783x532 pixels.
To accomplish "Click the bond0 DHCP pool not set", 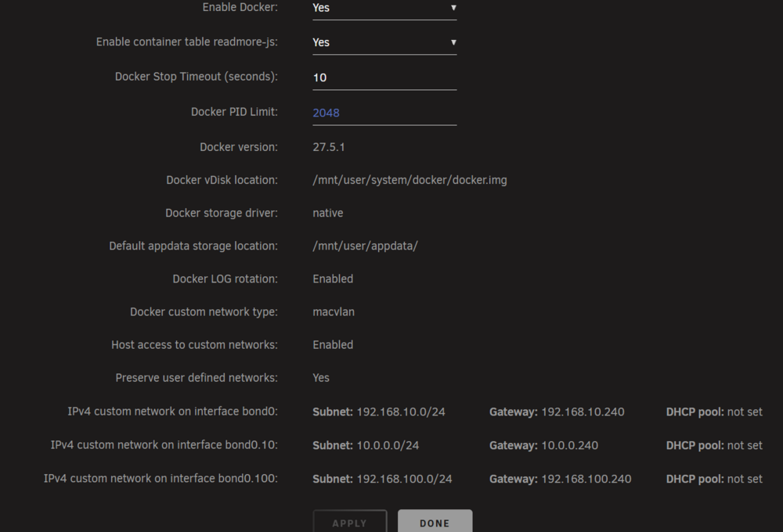I will pos(745,412).
